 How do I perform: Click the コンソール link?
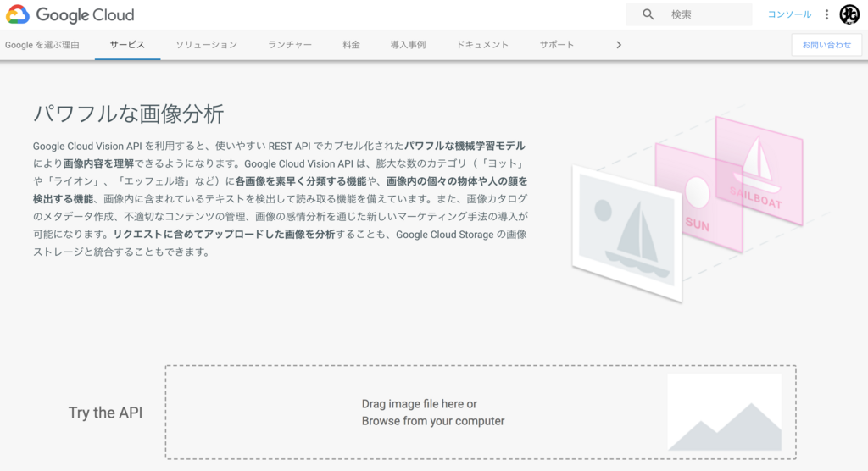tap(789, 14)
